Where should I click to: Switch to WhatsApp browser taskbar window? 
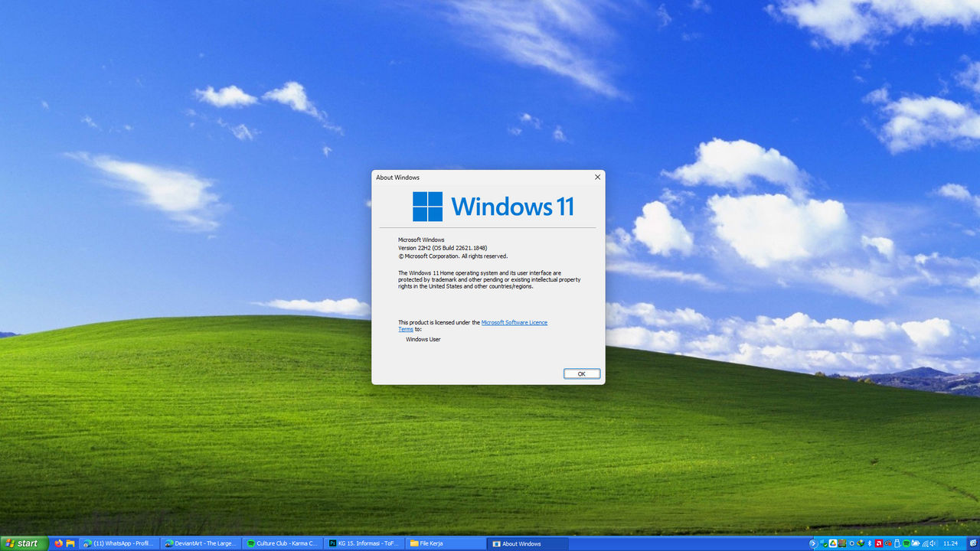[119, 543]
